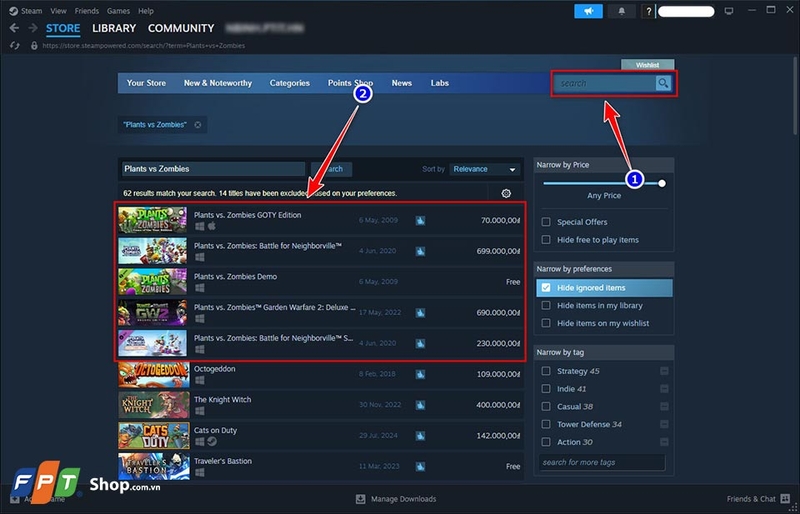Move the Any Price slider handle
Image resolution: width=800 pixels, height=514 pixels.
pos(662,183)
